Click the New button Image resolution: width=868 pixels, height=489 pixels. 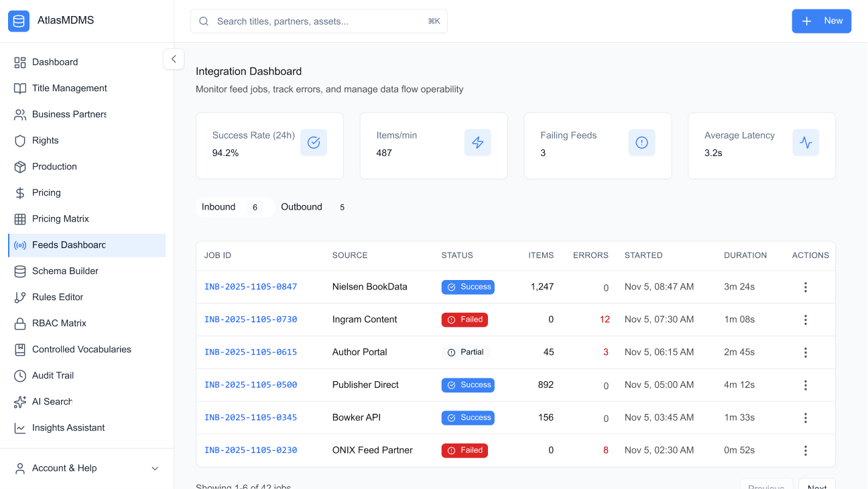tap(821, 21)
